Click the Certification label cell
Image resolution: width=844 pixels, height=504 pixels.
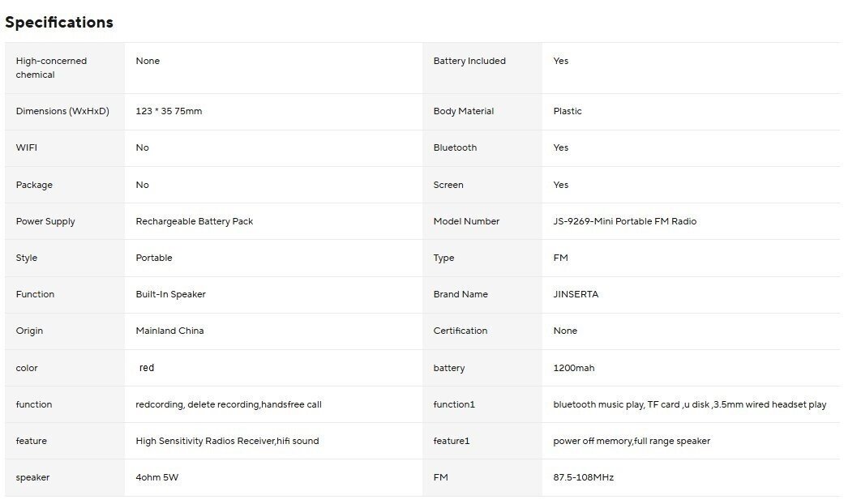[461, 331]
